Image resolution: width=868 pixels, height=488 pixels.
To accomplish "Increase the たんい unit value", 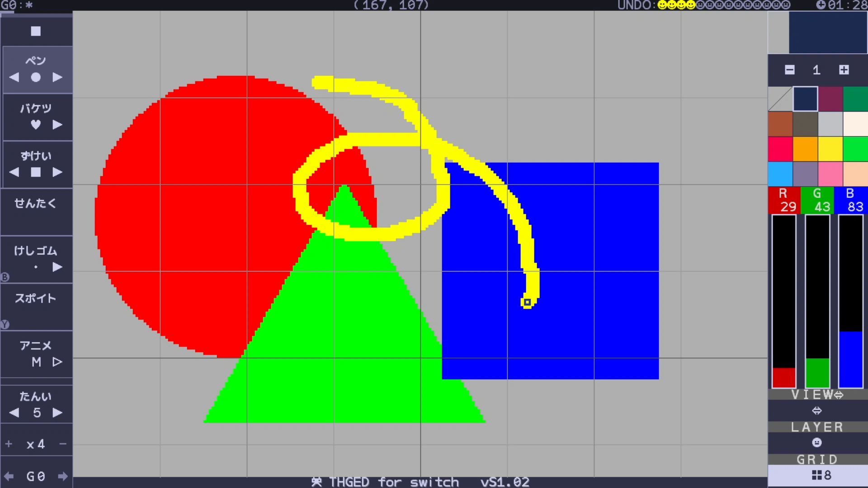I will click(x=57, y=413).
